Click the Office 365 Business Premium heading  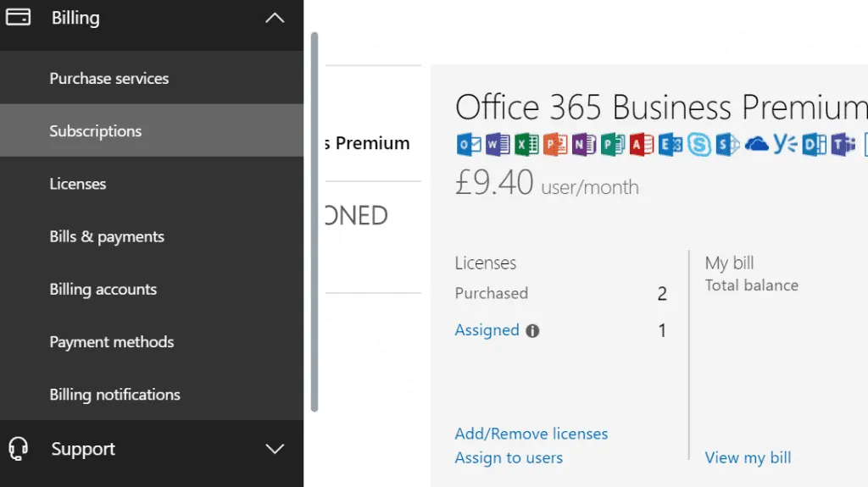coord(661,107)
